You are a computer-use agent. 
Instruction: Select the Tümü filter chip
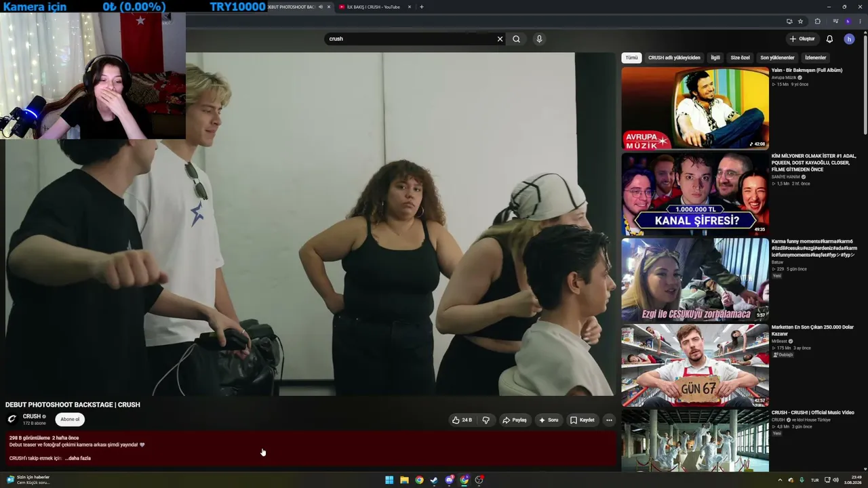click(631, 58)
